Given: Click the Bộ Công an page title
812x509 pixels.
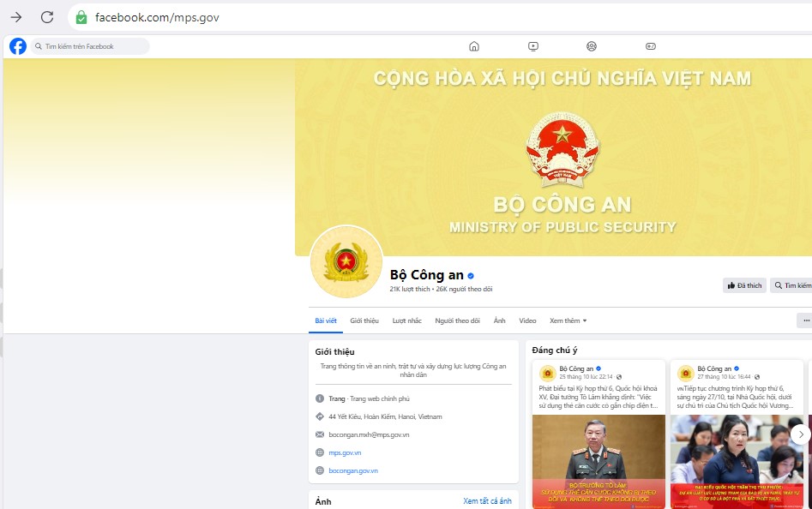Looking at the screenshot, I should coord(427,275).
